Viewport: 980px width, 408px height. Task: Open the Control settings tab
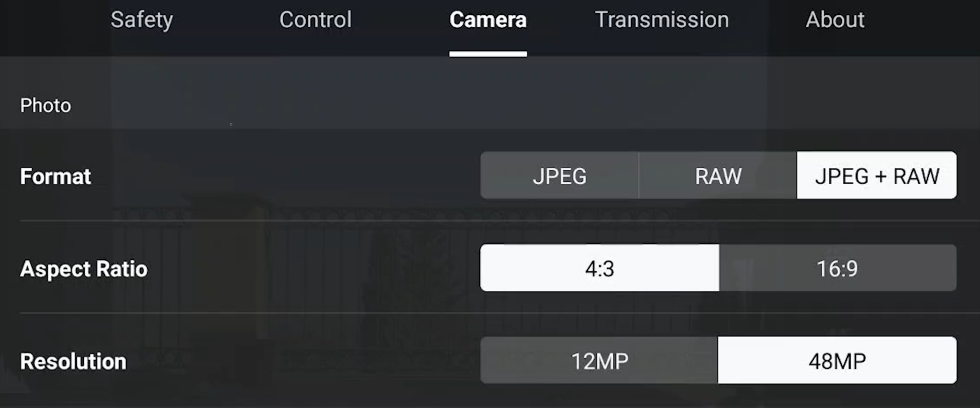(x=315, y=20)
